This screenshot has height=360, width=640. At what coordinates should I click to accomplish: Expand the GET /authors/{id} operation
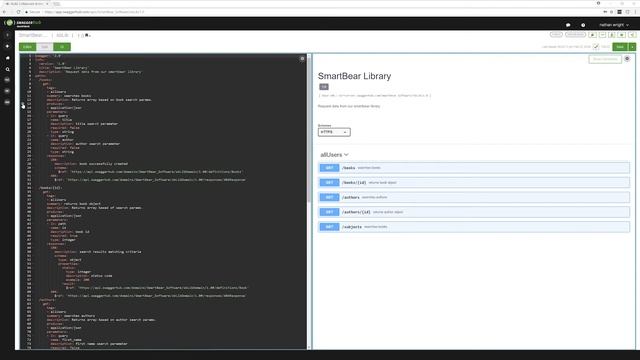(x=474, y=212)
